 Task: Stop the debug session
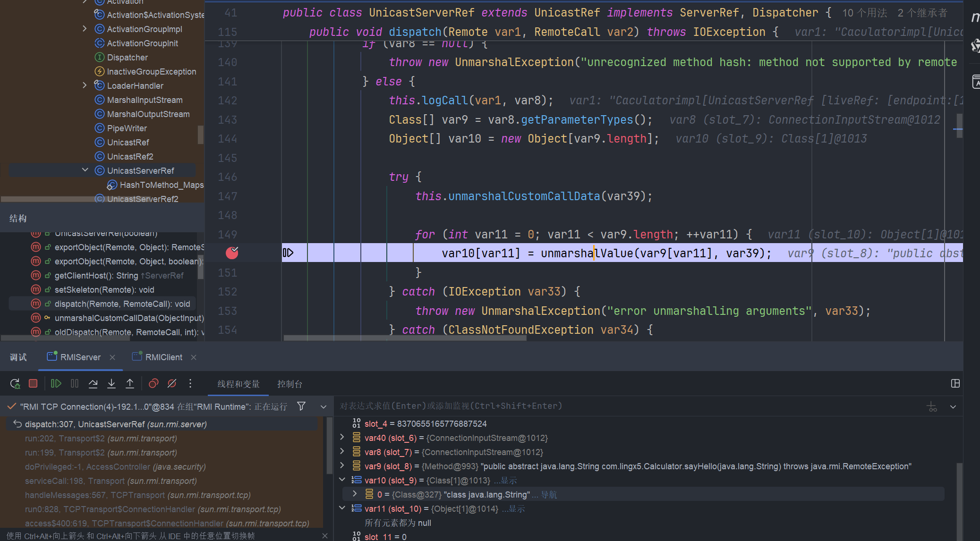(33, 383)
